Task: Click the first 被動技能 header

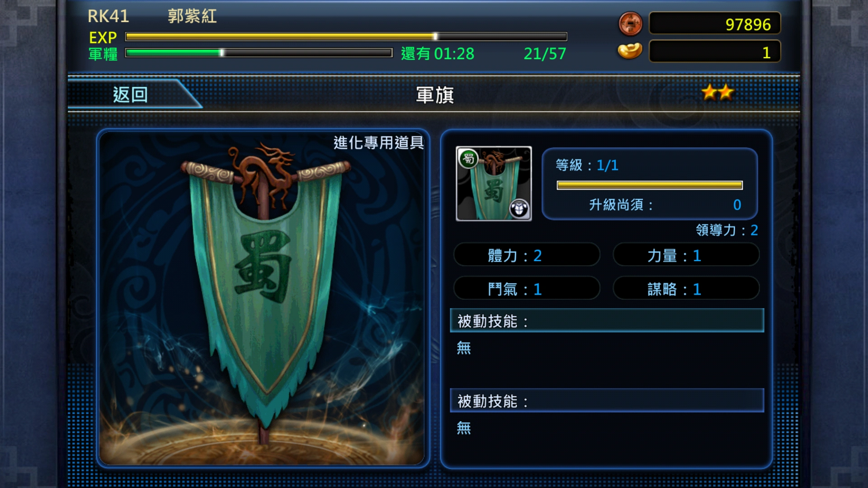Action: coord(607,321)
